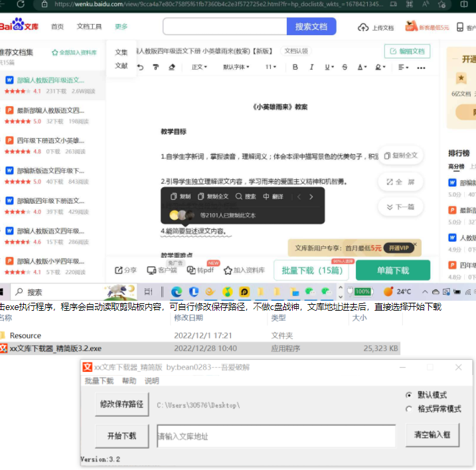Click the next arrow in selection popup
Screen dimensions: 476x470
tap(311, 196)
